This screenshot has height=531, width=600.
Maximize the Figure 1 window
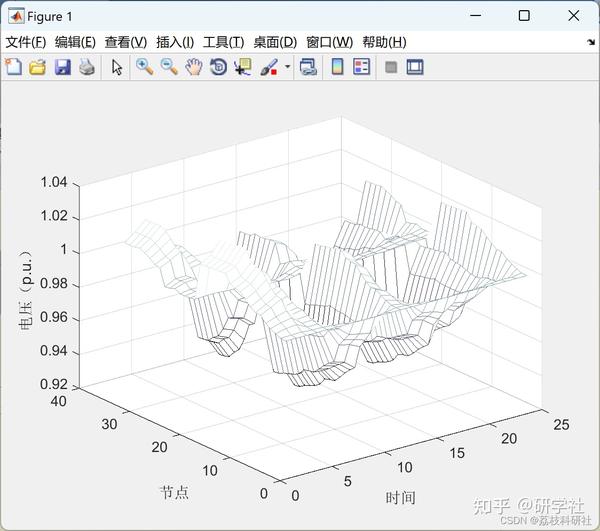pyautogui.click(x=524, y=16)
